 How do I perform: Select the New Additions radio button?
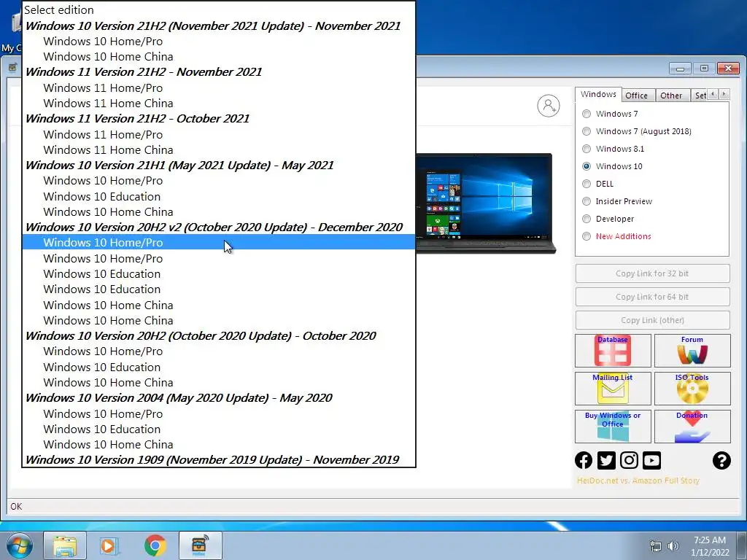click(x=587, y=236)
